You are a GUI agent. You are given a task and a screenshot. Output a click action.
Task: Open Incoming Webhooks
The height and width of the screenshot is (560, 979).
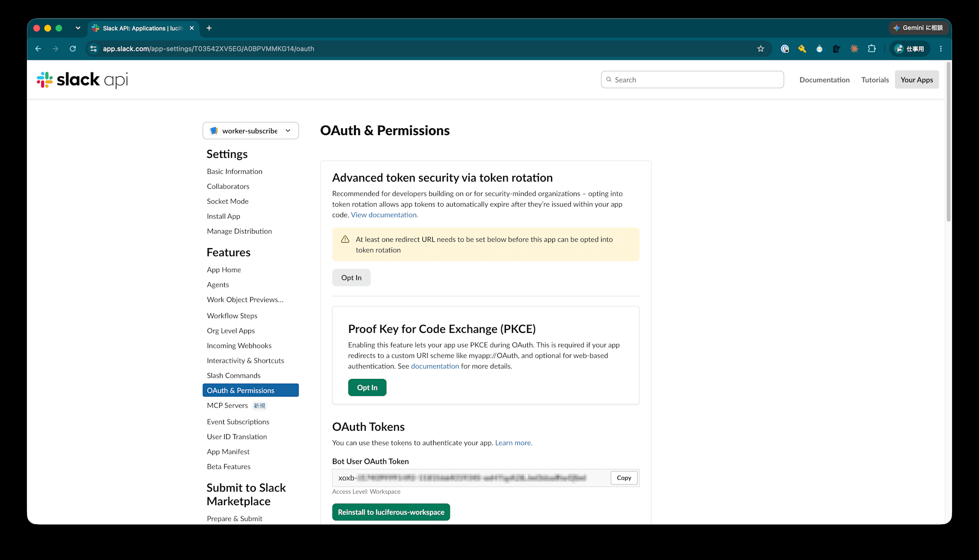(x=239, y=346)
